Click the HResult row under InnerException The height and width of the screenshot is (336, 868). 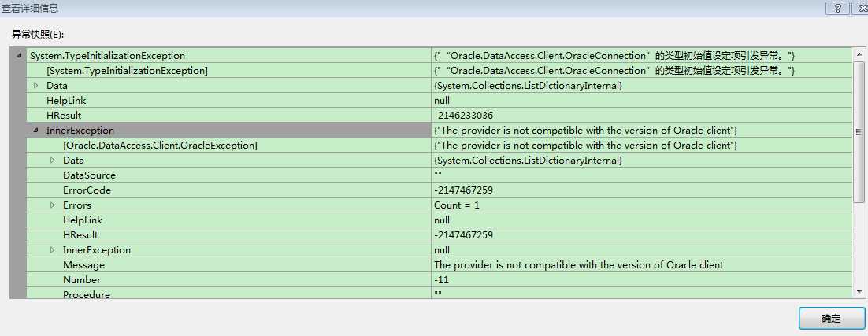439,234
